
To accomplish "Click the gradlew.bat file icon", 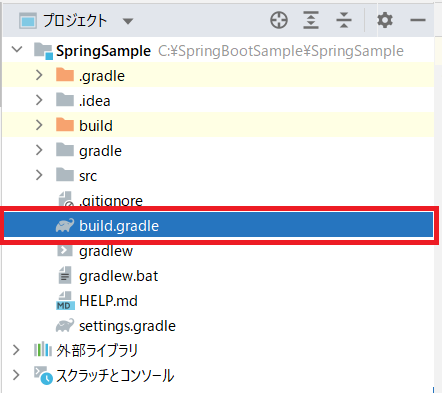I will [65, 275].
